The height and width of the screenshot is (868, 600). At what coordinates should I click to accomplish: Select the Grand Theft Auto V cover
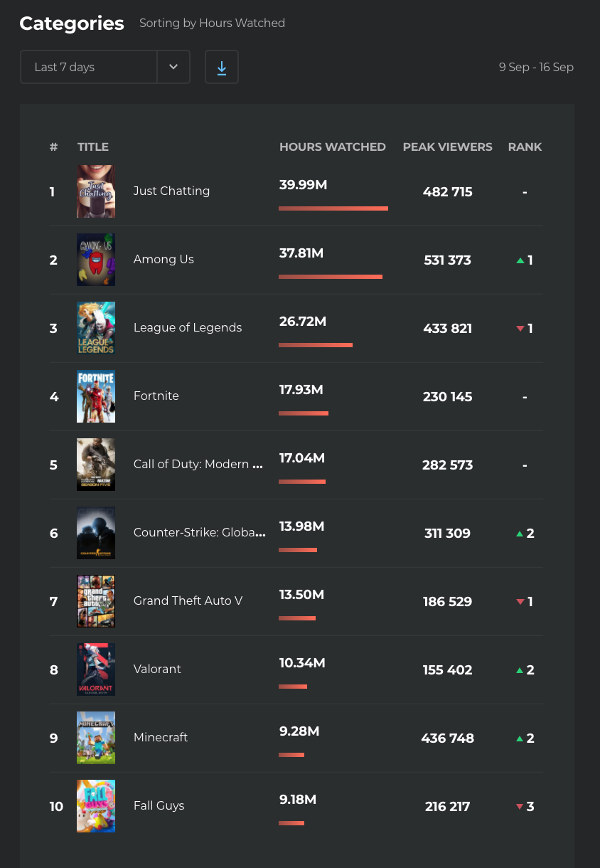pos(96,601)
